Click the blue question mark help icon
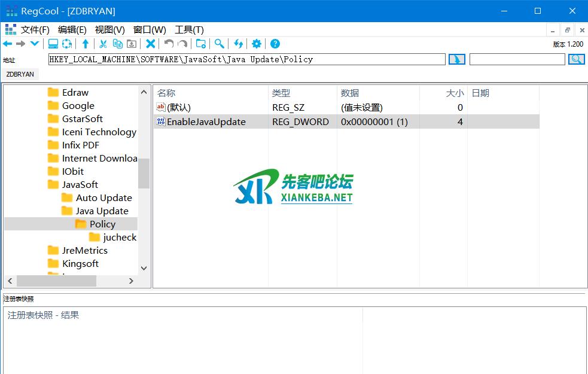This screenshot has height=374, width=588. pos(275,44)
